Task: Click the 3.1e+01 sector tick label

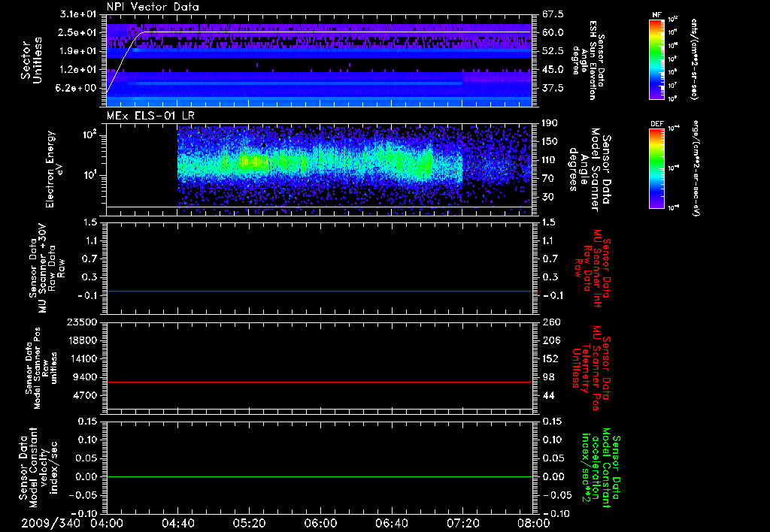Action: (x=77, y=14)
